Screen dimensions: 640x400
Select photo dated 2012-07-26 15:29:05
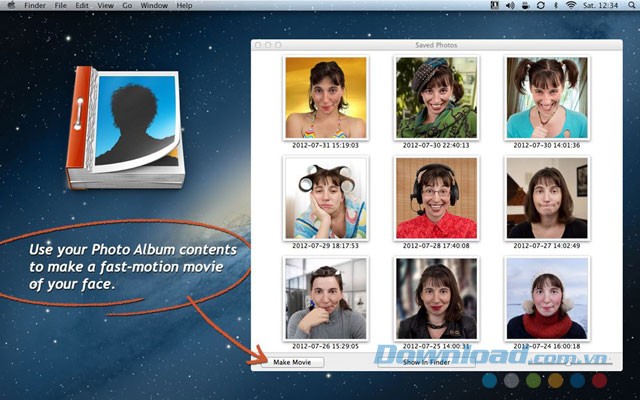click(325, 299)
